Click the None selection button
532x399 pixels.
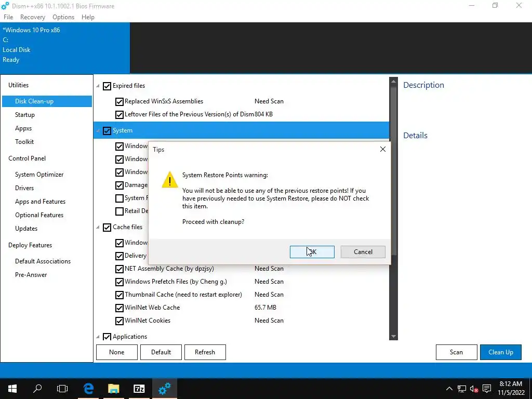(117, 352)
